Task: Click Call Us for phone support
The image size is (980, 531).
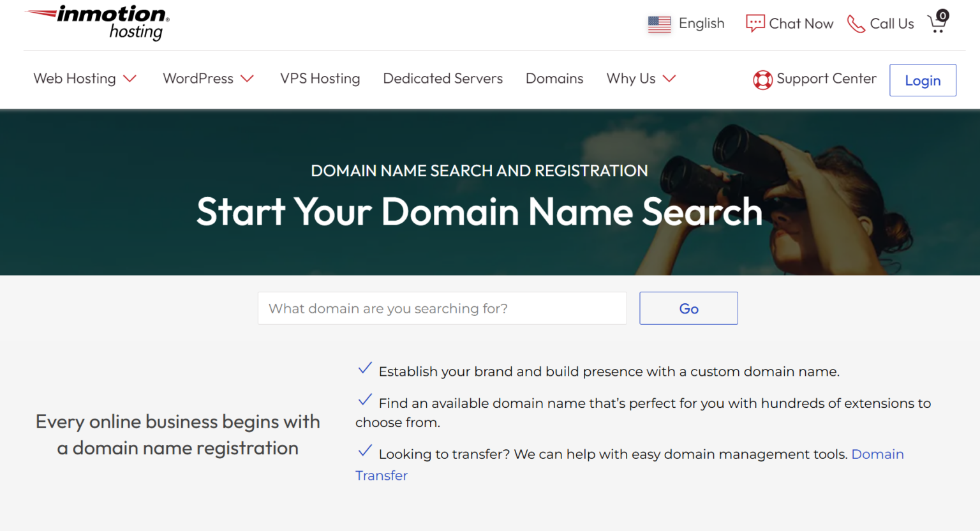Action: point(891,24)
